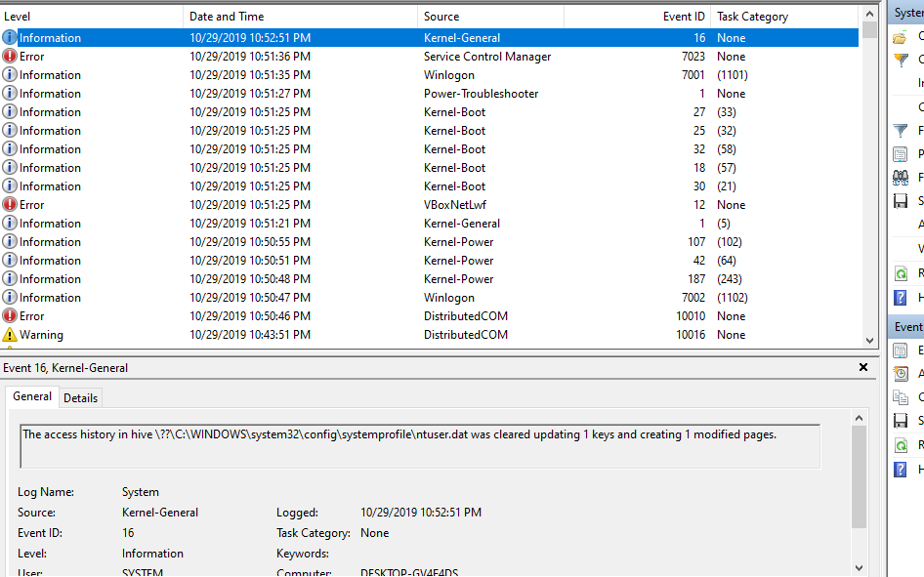Open the Winlogon event with ID 7002
This screenshot has height=577, width=924.
(449, 298)
